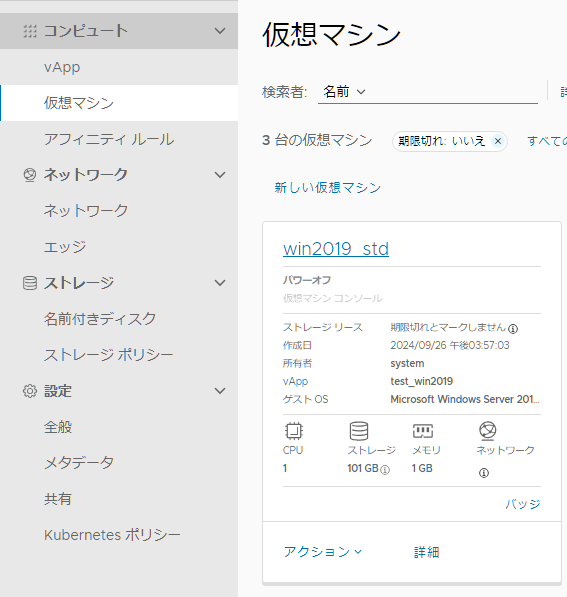This screenshot has width=567, height=597.
Task: Select 仮想マシン in the sidebar
Action: pyautogui.click(x=119, y=103)
